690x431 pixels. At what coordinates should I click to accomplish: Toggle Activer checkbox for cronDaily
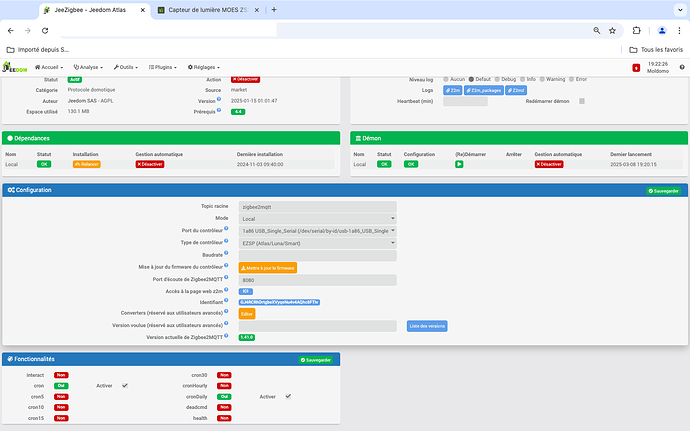pos(288,396)
